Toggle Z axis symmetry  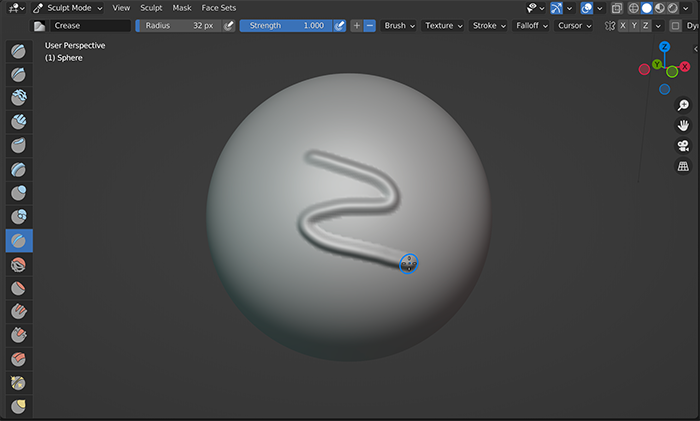click(x=645, y=25)
